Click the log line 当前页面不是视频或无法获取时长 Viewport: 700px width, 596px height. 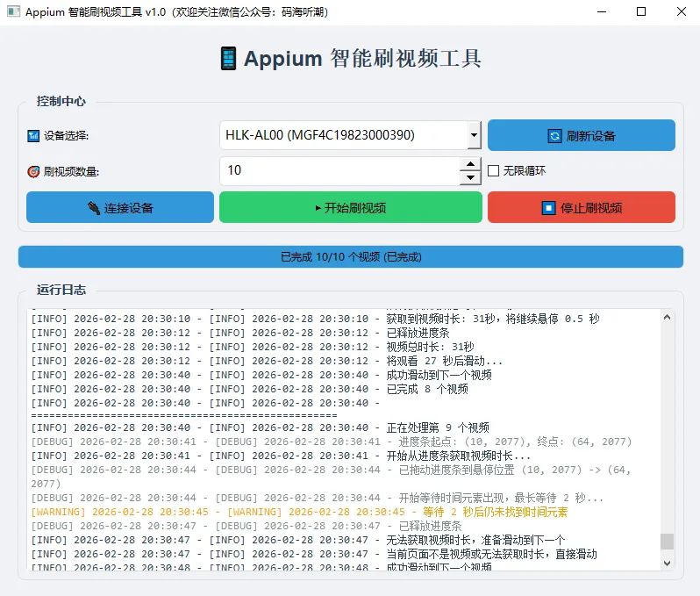pyautogui.click(x=314, y=555)
